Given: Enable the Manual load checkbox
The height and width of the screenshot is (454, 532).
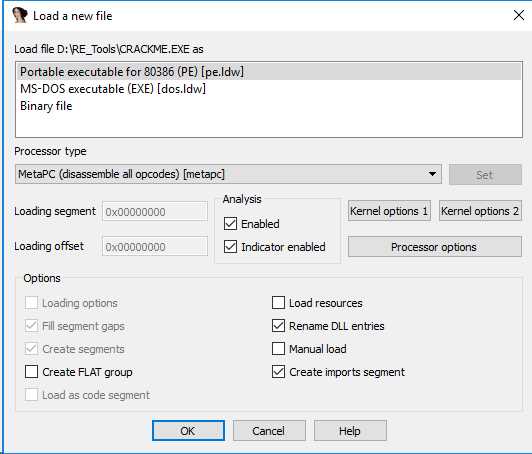Looking at the screenshot, I should (278, 348).
